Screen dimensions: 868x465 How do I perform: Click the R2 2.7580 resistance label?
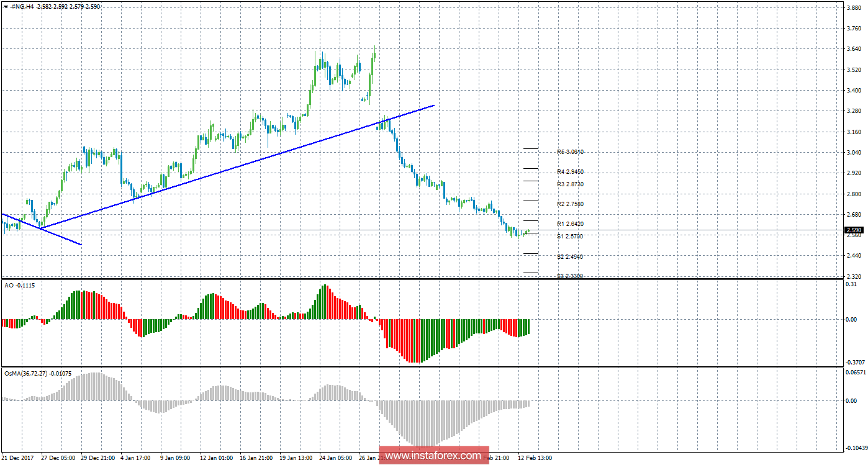pyautogui.click(x=570, y=204)
